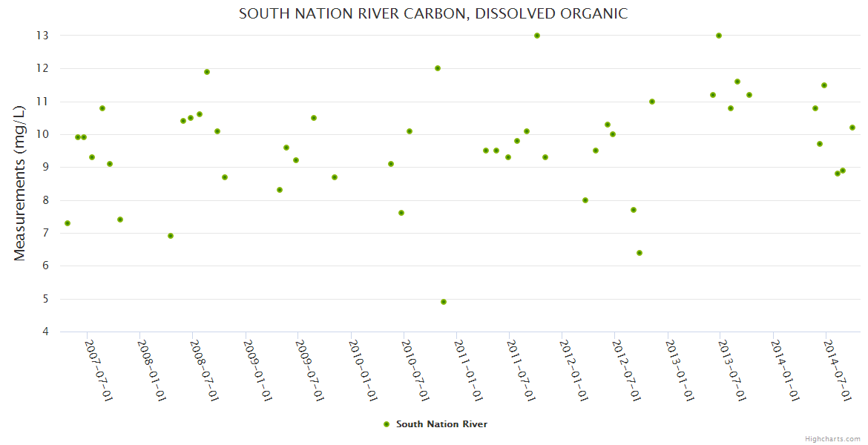The image size is (868, 445).
Task: Select the first data point at 7.3 mg/L
Action: coord(68,223)
